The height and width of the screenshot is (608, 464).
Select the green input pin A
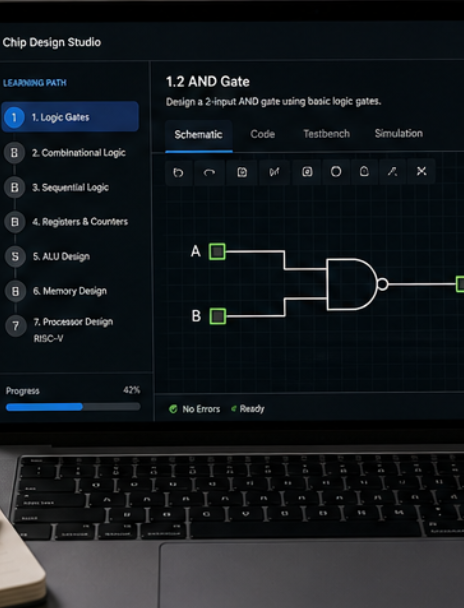(217, 252)
